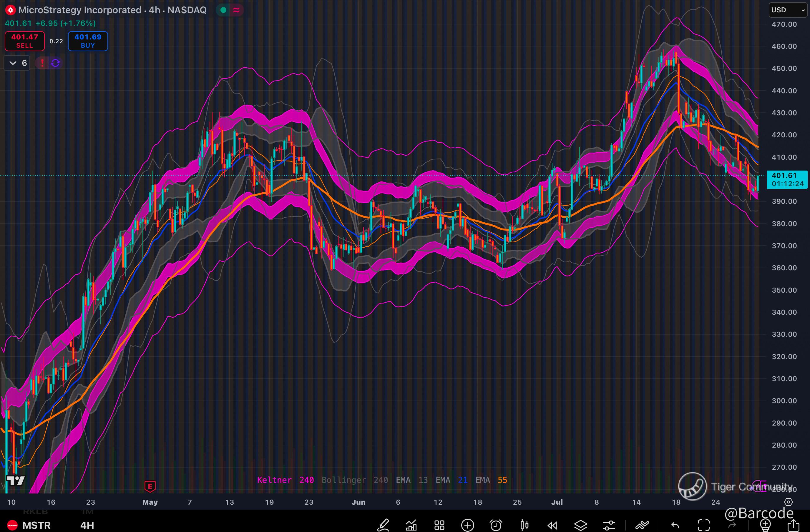Open the MSTR symbol search

(36, 525)
